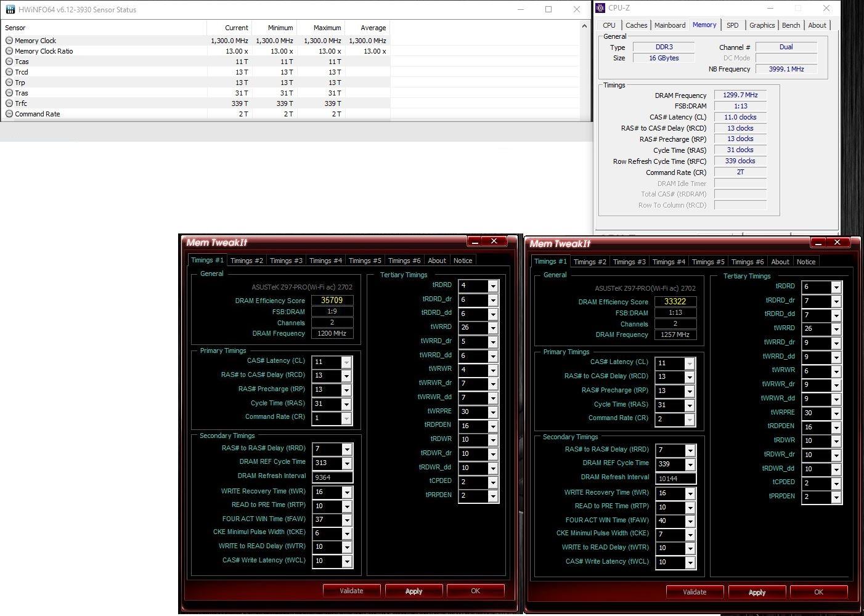The image size is (864, 616).
Task: Click DRAM Efficiency Score 35709 in left Mem TweakIt
Action: 332,301
